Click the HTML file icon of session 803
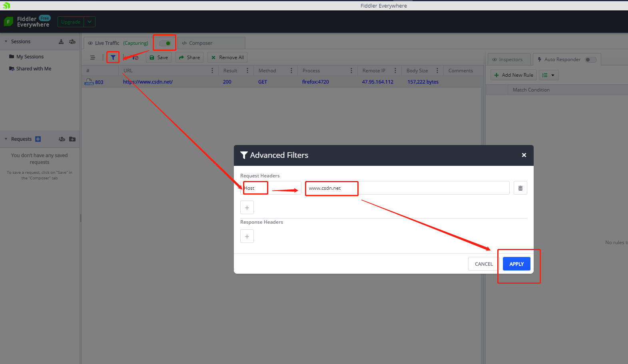The image size is (628, 364). (x=89, y=82)
